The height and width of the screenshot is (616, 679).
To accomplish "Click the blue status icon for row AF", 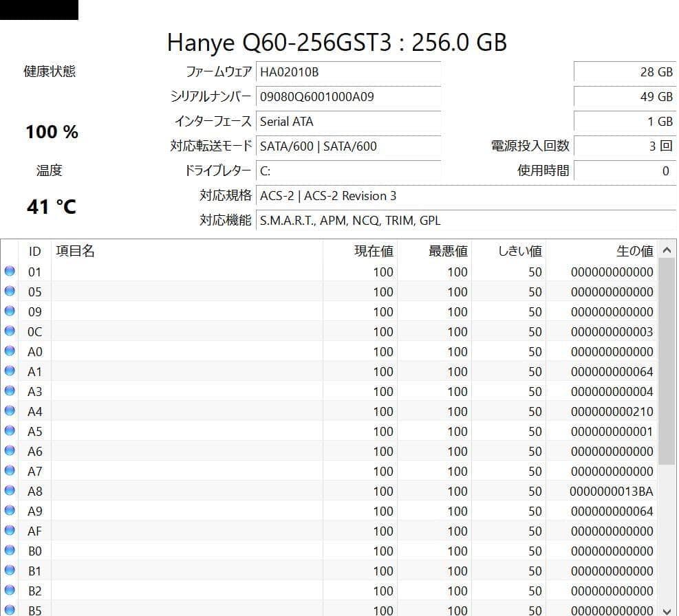I will [10, 531].
